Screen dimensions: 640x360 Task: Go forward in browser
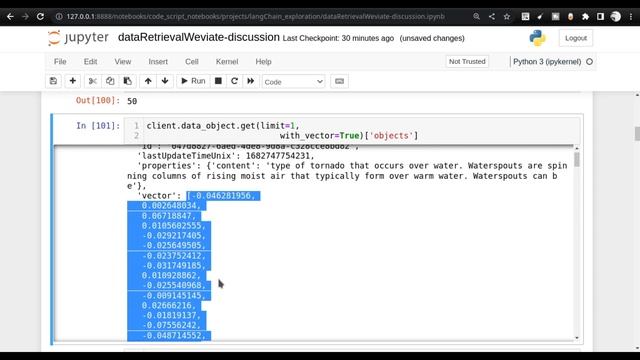pos(25,16)
